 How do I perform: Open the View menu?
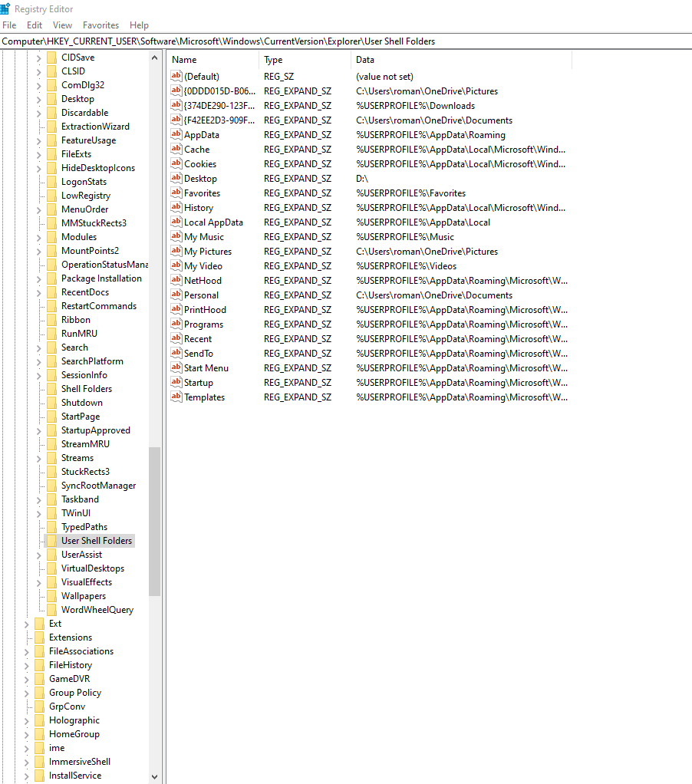[x=62, y=25]
